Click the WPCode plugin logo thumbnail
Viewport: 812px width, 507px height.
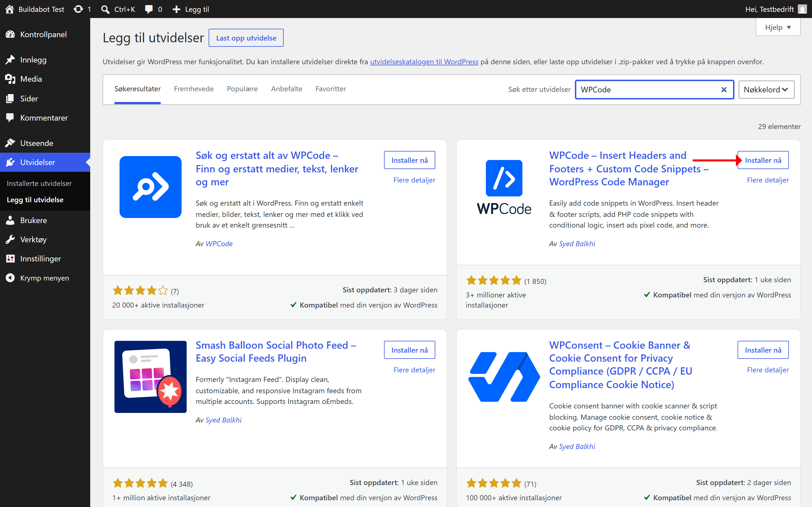click(504, 187)
